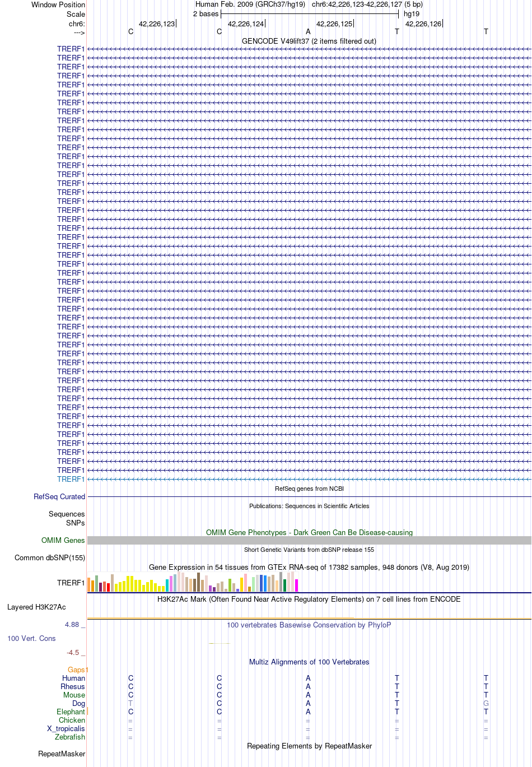Image resolution: width=532 pixels, height=767 pixels.
Task: Click the ---> strand direction arrow label
Action: (79, 32)
